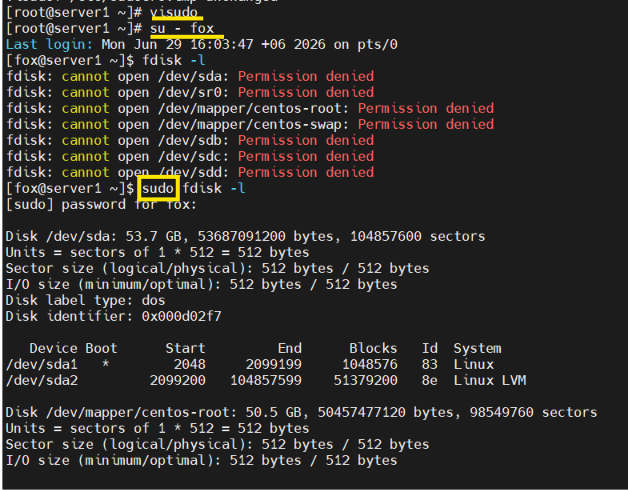Click the '[fox@server1 ~]$' prompt before sudo
The width and height of the screenshot is (628, 490).
click(70, 188)
